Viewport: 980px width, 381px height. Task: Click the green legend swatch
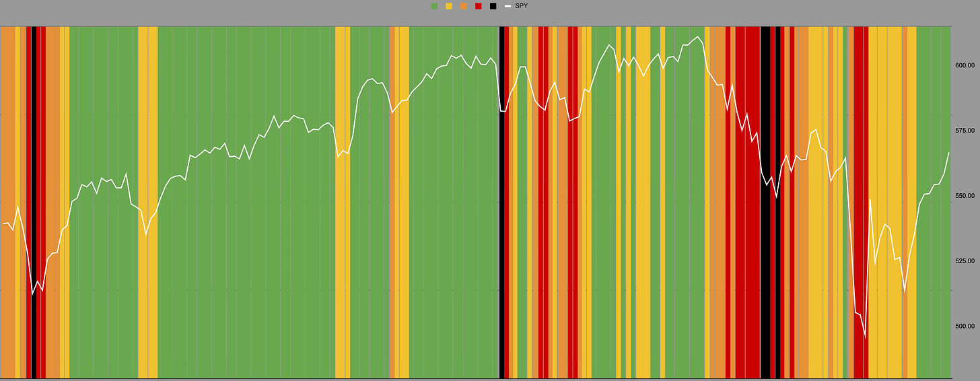434,6
